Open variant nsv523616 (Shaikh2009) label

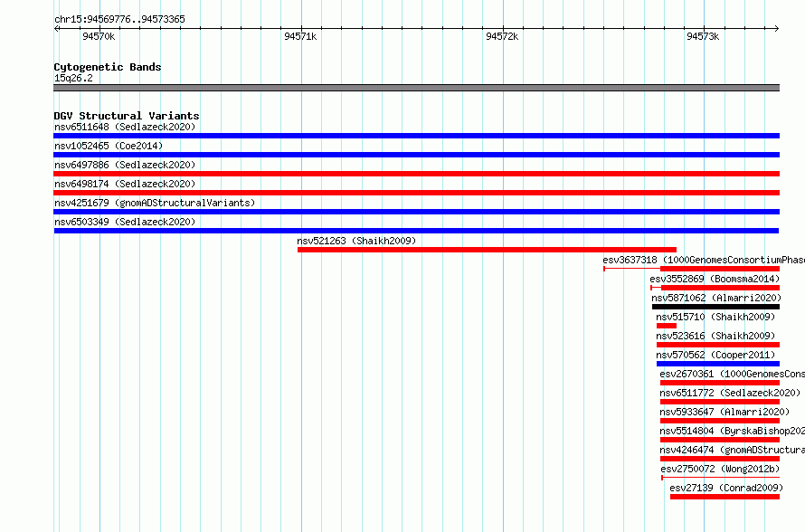click(715, 336)
